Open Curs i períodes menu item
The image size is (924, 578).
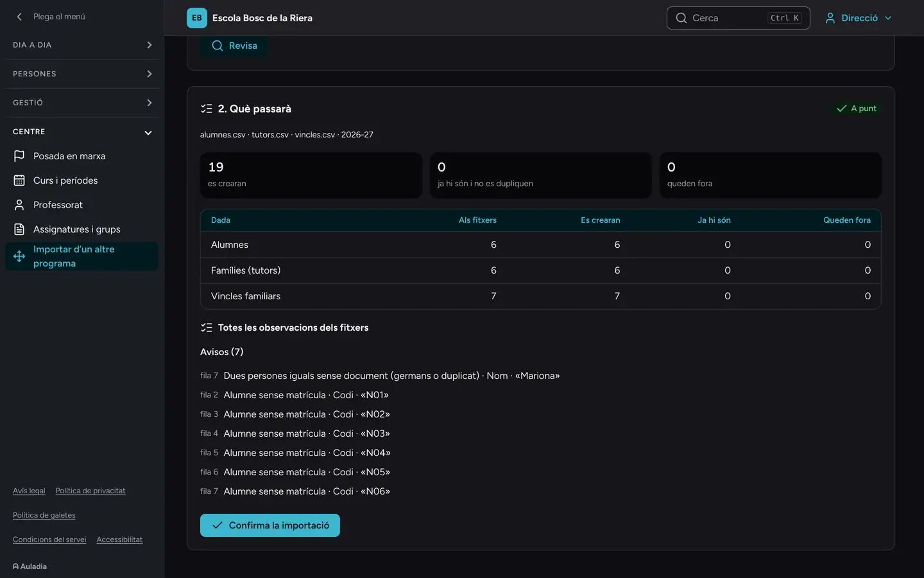[82, 180]
